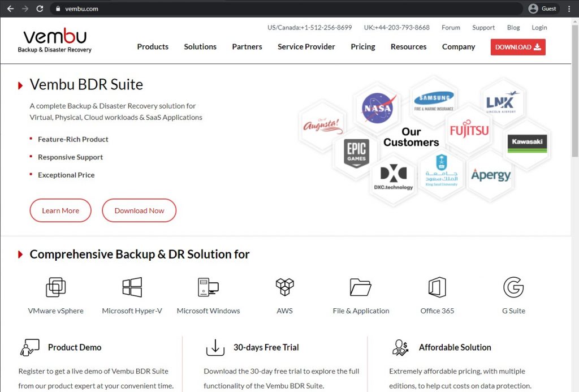
Task: Click the VMware vSphere label
Action: [x=56, y=311]
